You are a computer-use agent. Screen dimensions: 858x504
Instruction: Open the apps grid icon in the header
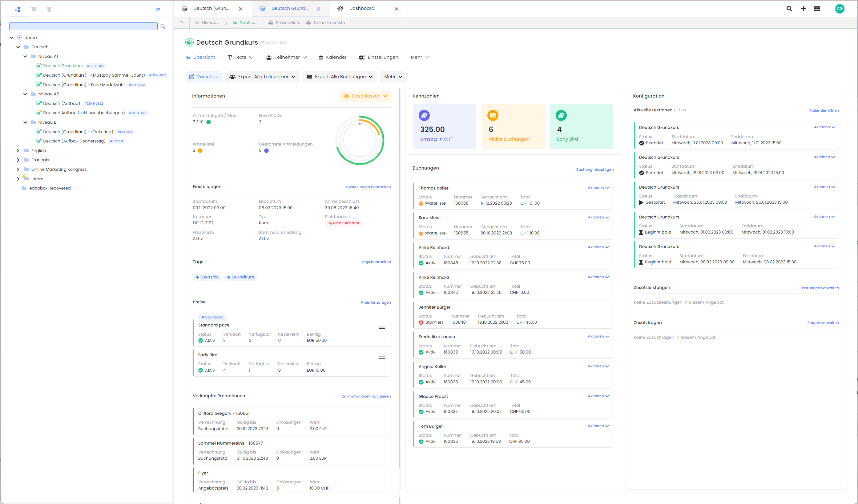coord(817,9)
